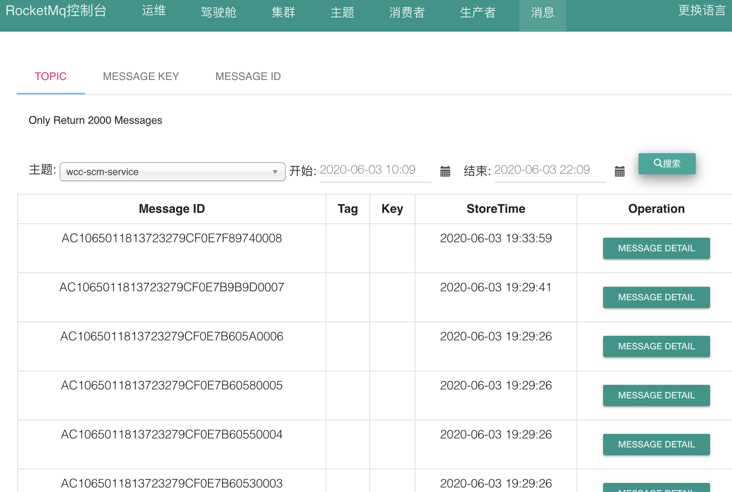
Task: Click the RocketMq控制台 title link
Action: click(x=56, y=10)
